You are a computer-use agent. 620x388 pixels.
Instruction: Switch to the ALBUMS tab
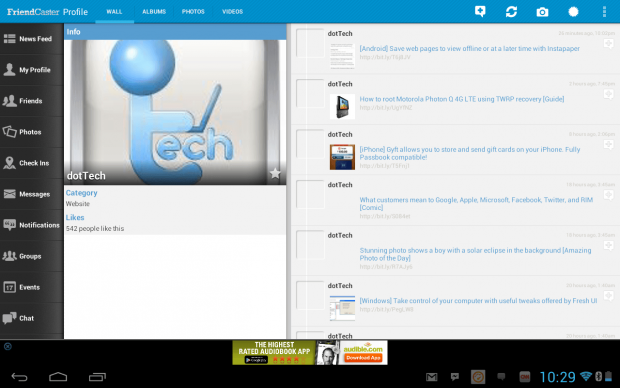click(x=154, y=11)
